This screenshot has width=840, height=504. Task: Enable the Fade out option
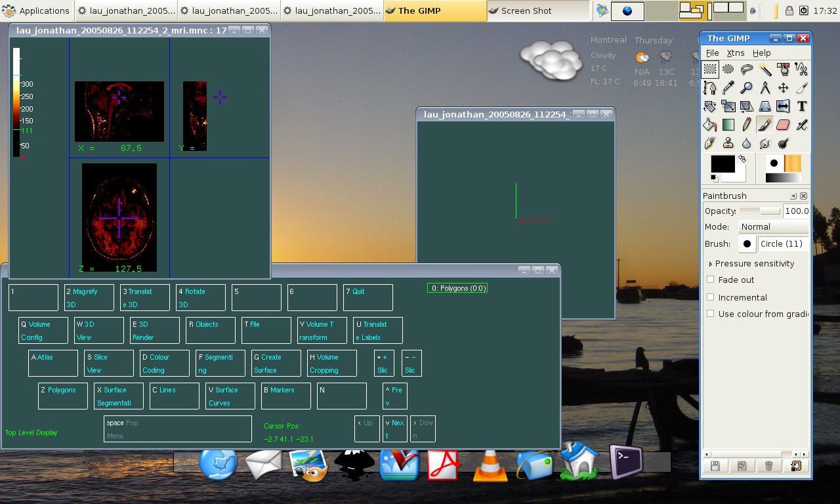point(710,280)
